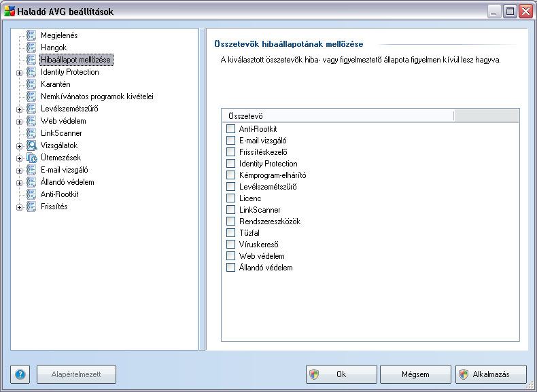Check the Frissítéskezelő checkbox
Image resolution: width=537 pixels, height=392 pixels.
pos(231,152)
